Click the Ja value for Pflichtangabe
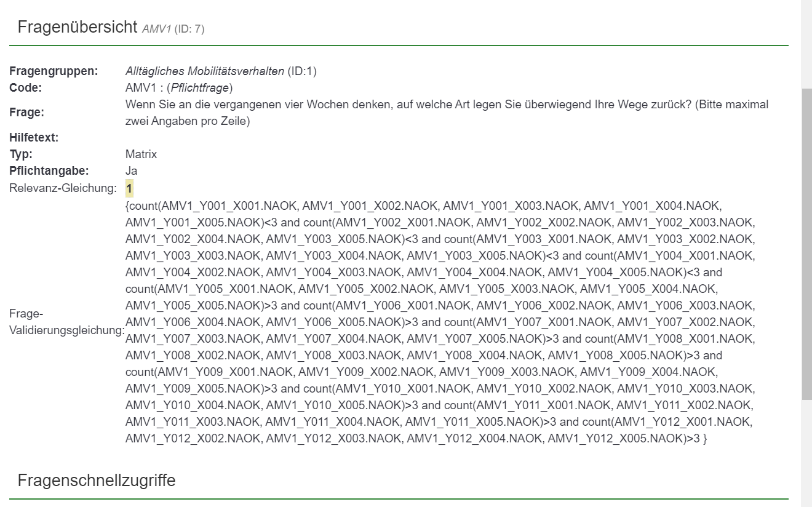The width and height of the screenshot is (812, 507). 131,171
